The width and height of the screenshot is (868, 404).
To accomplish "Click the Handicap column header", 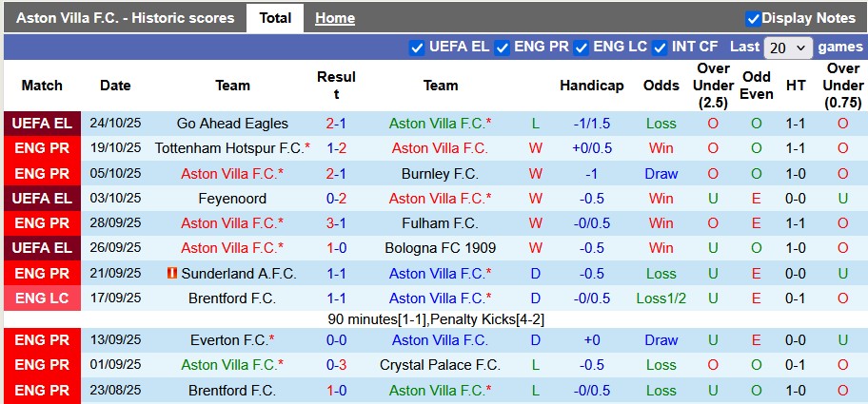I will pos(591,86).
